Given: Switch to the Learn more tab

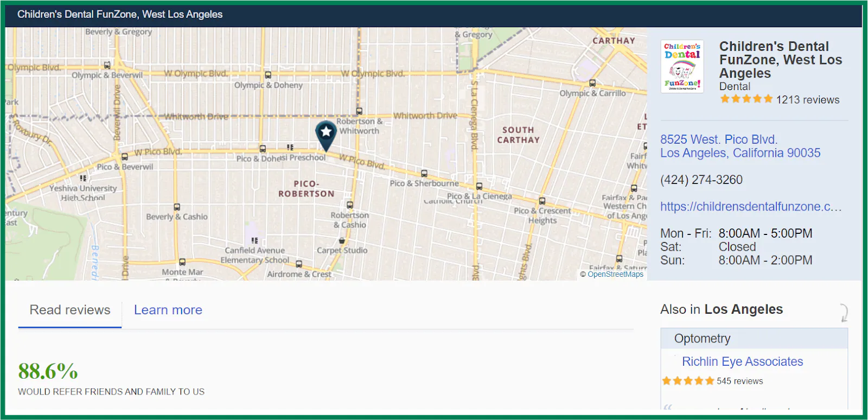Looking at the screenshot, I should [168, 310].
